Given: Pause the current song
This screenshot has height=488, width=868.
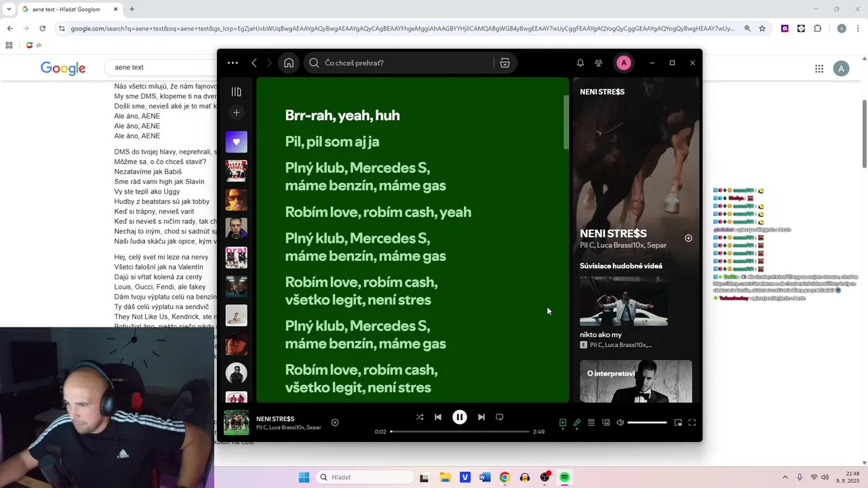Looking at the screenshot, I should tap(460, 417).
